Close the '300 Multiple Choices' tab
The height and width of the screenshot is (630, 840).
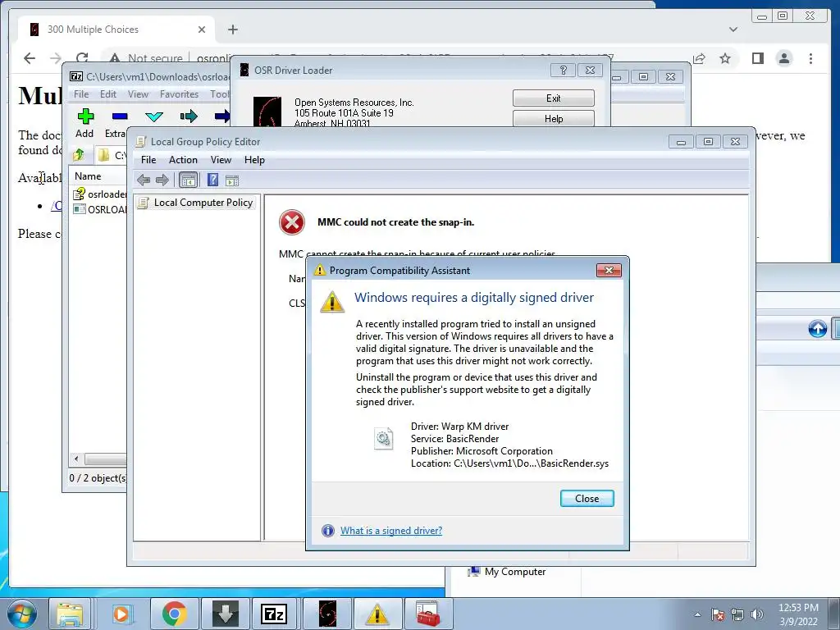(x=202, y=30)
